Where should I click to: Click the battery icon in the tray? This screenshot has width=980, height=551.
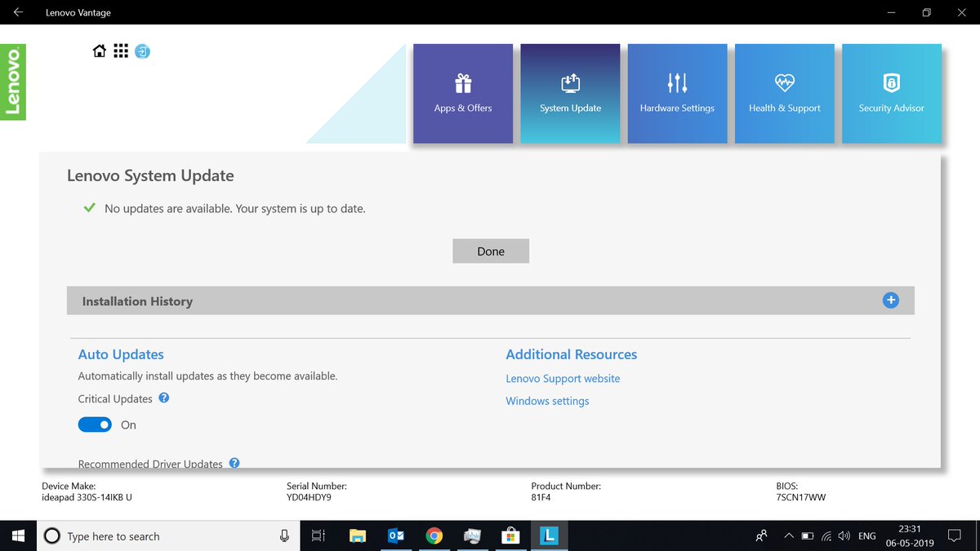click(x=808, y=535)
